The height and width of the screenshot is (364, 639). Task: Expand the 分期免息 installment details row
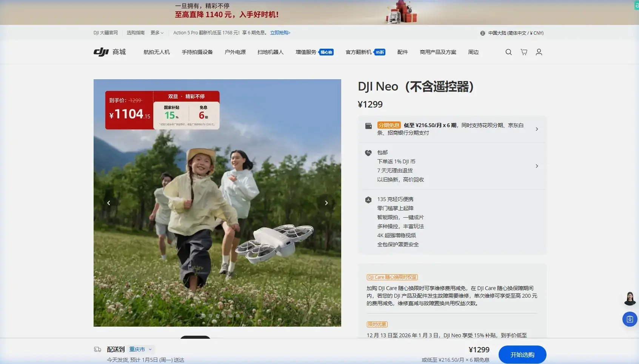tap(536, 129)
